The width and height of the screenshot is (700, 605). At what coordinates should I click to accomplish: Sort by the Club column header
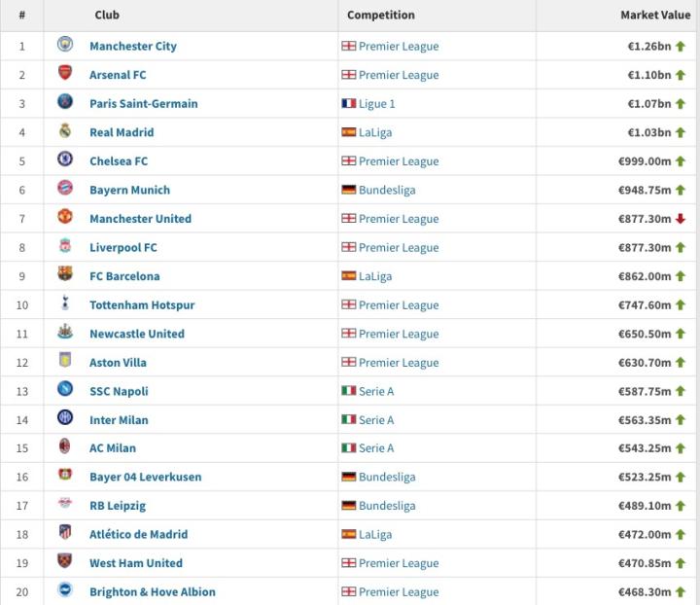click(x=107, y=16)
